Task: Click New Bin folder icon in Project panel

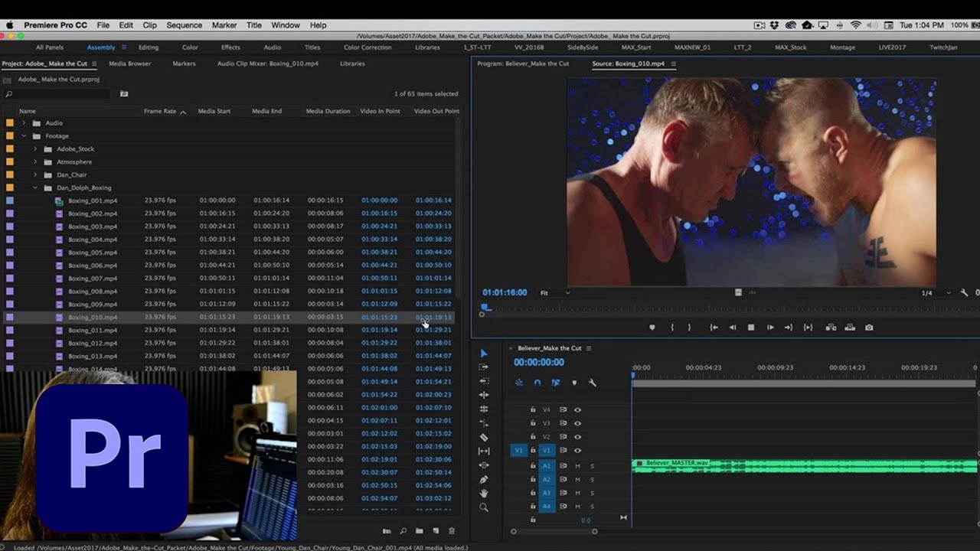Action: coord(420,531)
